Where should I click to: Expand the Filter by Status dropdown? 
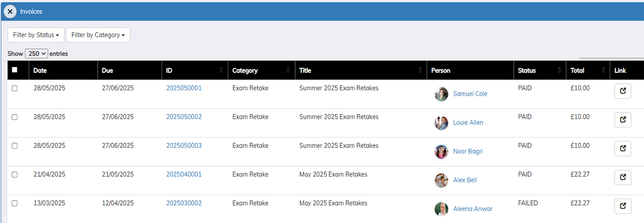point(36,35)
